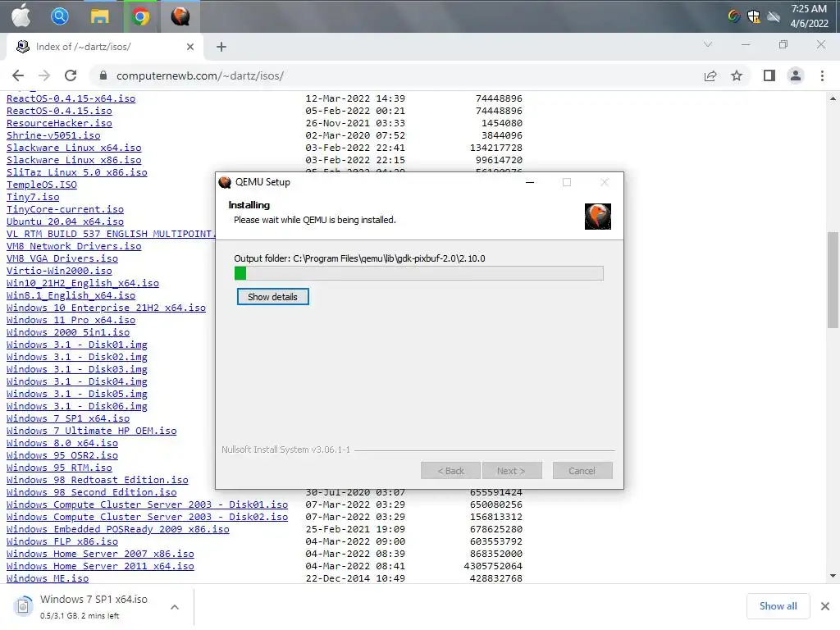Open the VM8_VGA_Drivers.iso link
840x630 pixels.
(62, 258)
